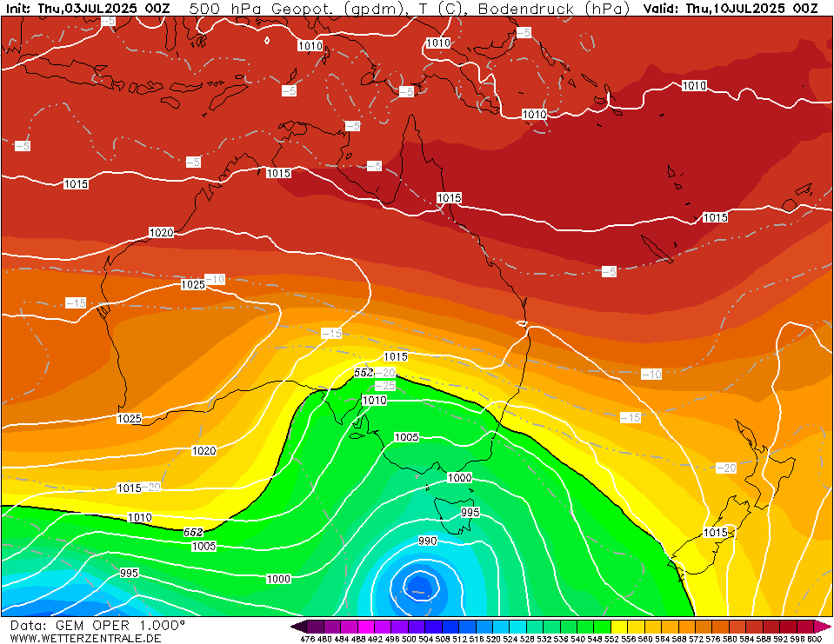Click the '600' legend value
The image size is (834, 644).
pyautogui.click(x=814, y=639)
